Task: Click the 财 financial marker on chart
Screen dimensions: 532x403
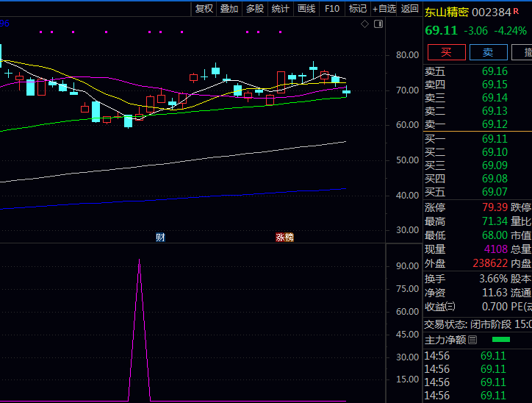Action: tap(160, 237)
